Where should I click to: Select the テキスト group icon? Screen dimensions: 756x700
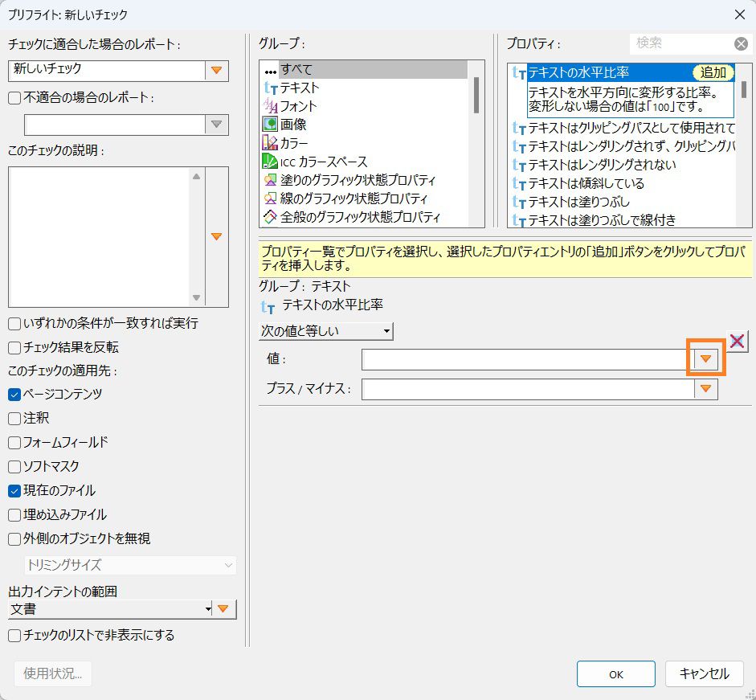click(x=269, y=88)
